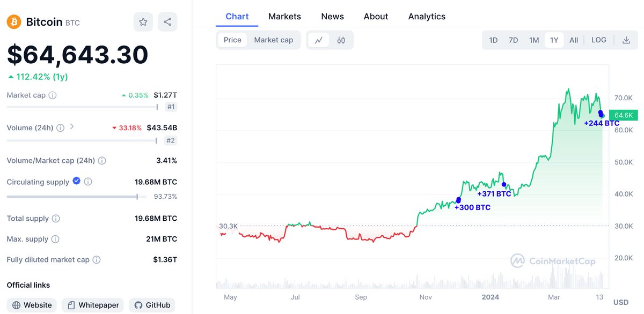Click the orange Bitcoin logo
644x314 pixels.
pyautogui.click(x=14, y=23)
